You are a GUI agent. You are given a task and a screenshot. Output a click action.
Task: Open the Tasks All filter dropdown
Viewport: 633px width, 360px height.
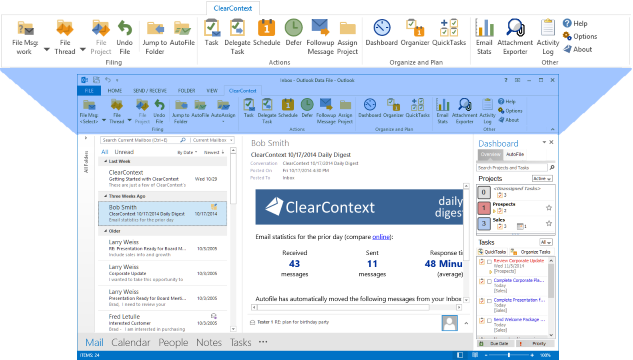click(x=546, y=242)
